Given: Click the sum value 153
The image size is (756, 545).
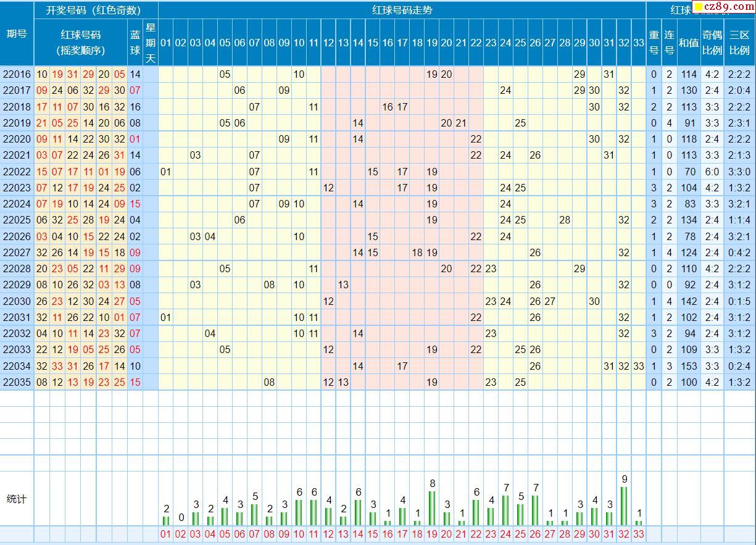Looking at the screenshot, I should pyautogui.click(x=688, y=366).
